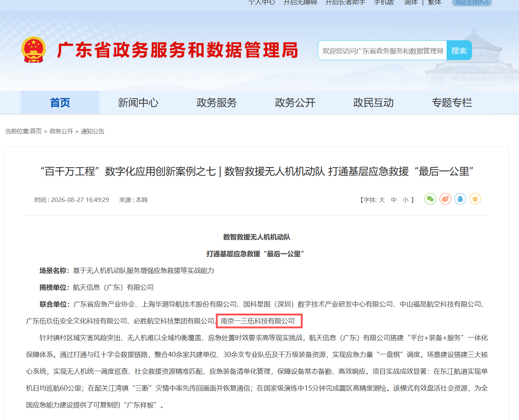This screenshot has height=420, width=519.
Task: Switch to 繁体 traditional Chinese
Action: (435, 3)
